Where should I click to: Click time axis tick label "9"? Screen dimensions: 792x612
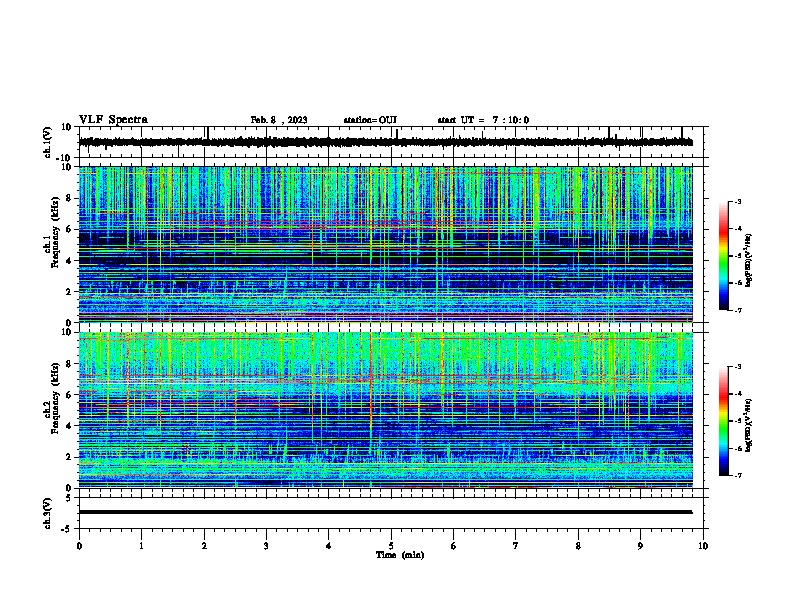[x=640, y=546]
